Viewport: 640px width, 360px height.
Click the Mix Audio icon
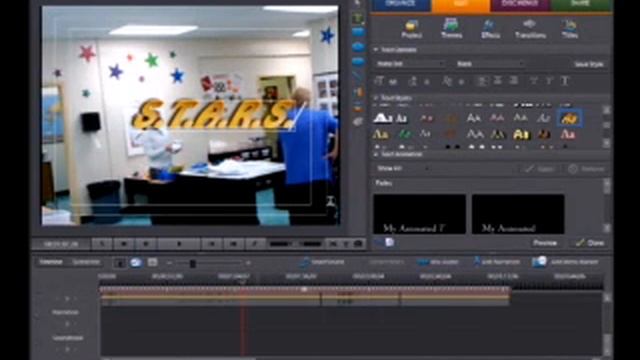(422, 262)
